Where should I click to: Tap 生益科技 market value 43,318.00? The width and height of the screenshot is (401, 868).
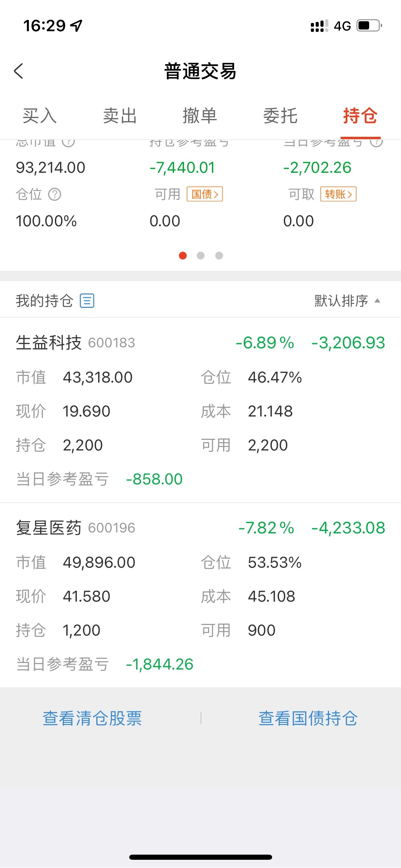tap(98, 377)
